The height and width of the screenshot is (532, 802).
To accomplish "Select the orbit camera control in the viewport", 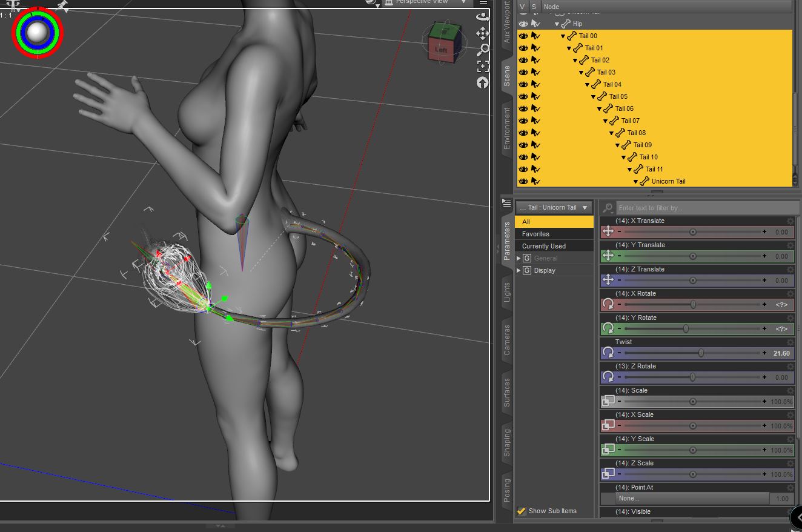I will click(x=483, y=18).
